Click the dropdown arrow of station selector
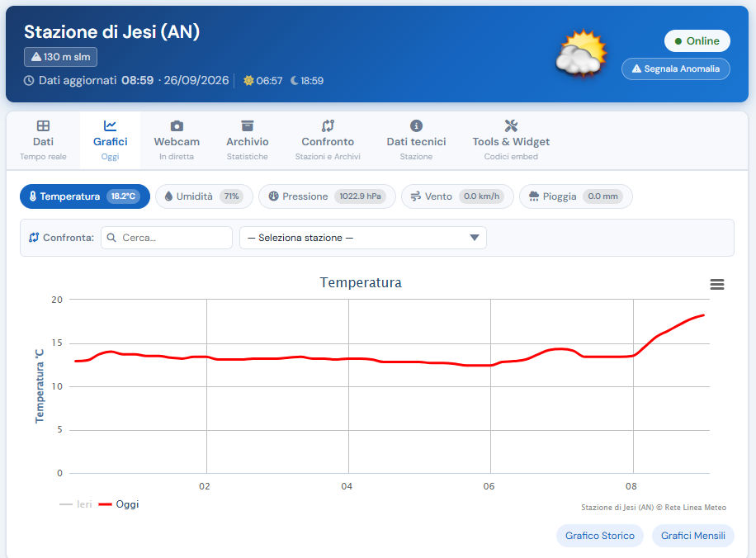 (475, 238)
